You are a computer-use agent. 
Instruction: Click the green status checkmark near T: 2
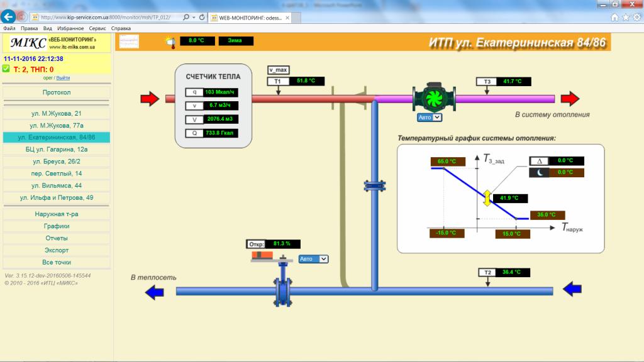point(6,69)
